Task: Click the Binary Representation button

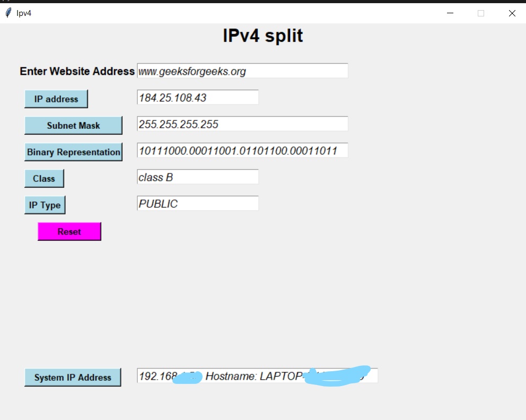Action: tap(73, 152)
